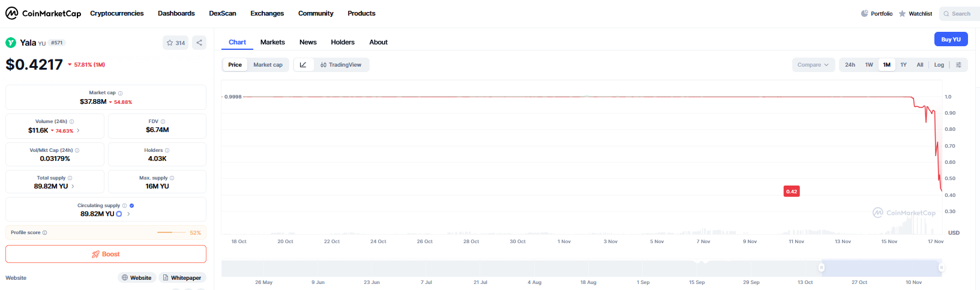Add Yala to watchlist with star button

pyautogui.click(x=175, y=43)
